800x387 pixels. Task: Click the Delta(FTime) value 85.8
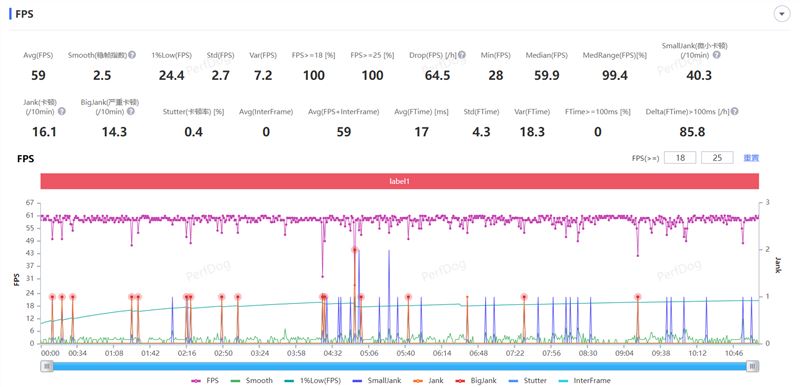pos(692,132)
